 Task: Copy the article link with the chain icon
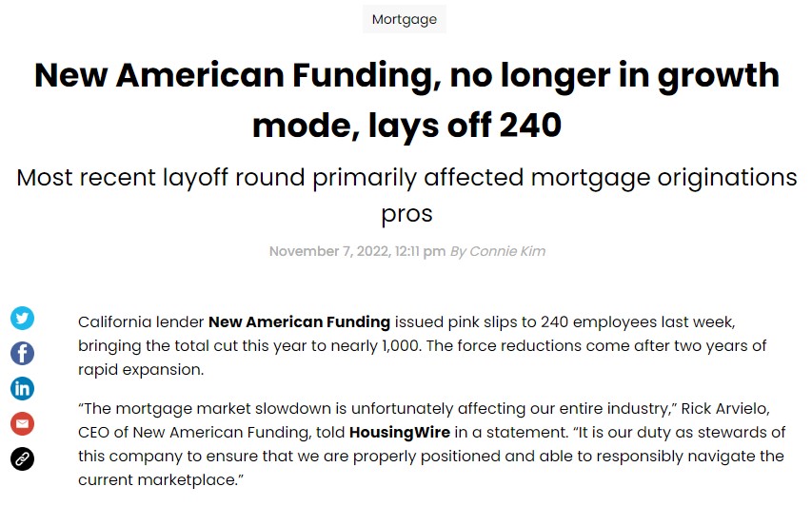tap(22, 458)
